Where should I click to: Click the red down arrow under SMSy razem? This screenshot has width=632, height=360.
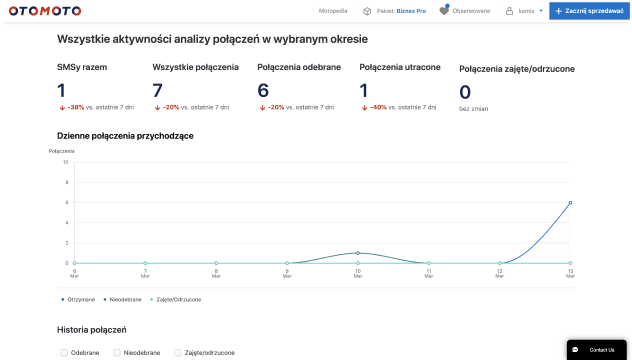tap(62, 108)
